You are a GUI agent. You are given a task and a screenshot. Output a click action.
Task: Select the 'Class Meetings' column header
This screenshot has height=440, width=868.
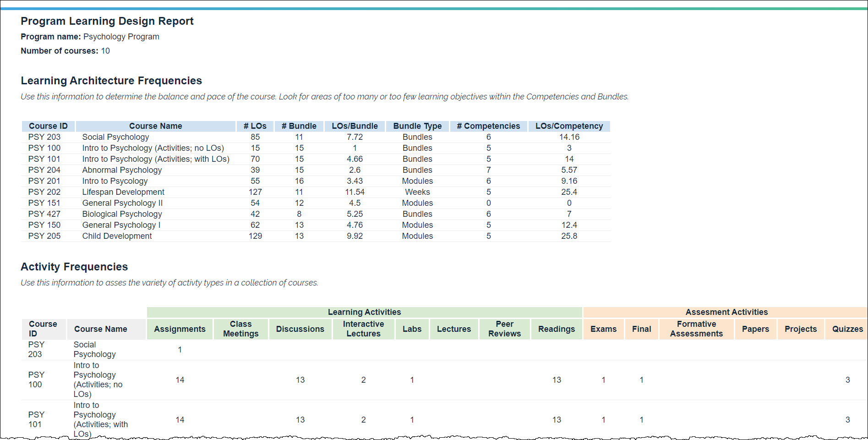pyautogui.click(x=240, y=329)
